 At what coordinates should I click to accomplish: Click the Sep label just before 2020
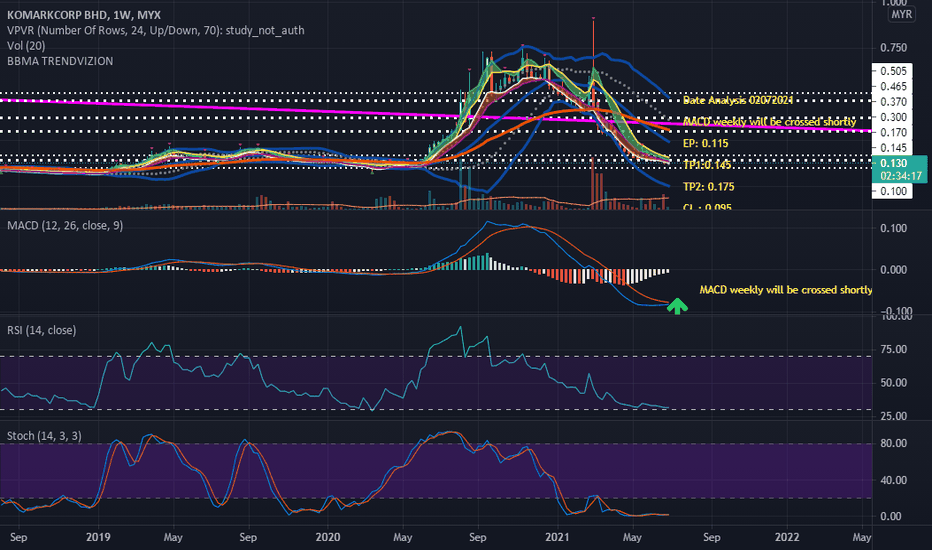(x=248, y=538)
